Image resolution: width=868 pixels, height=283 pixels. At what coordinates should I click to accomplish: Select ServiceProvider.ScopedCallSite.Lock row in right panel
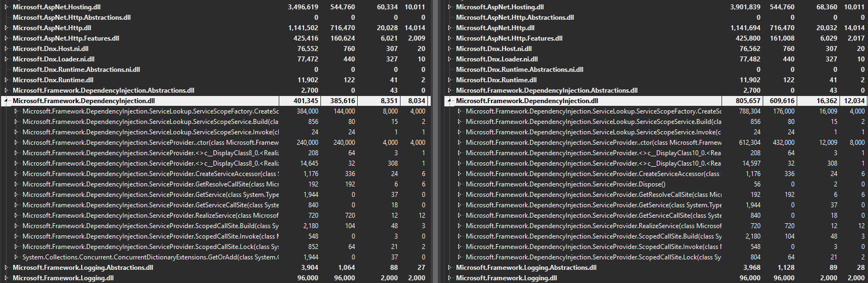(593, 257)
